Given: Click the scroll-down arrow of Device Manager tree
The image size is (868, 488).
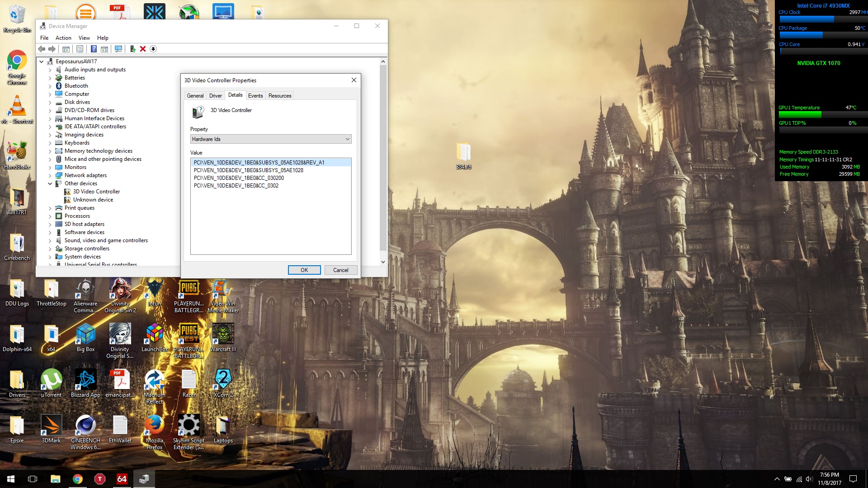Looking at the screenshot, I should pos(383,262).
